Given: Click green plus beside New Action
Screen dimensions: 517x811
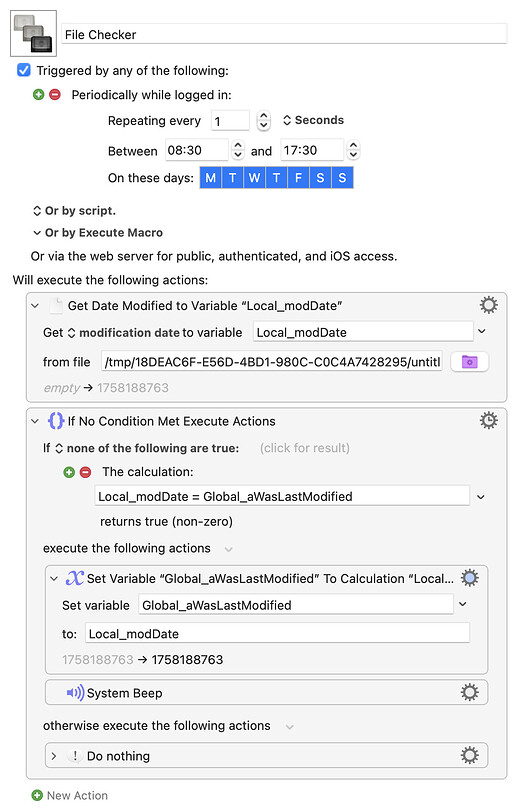Looking at the screenshot, I should pos(37,795).
